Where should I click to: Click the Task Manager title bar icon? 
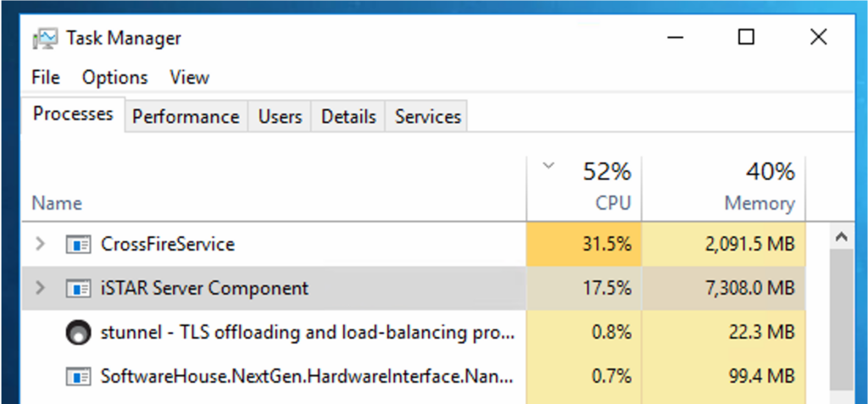(x=45, y=38)
